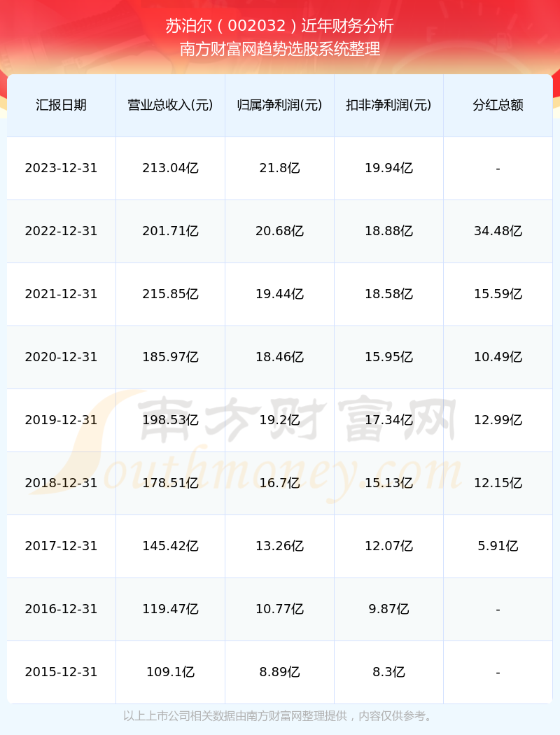Image resolution: width=560 pixels, height=735 pixels.
Task: Click the net profit value 16.7亿
Action: (x=280, y=483)
